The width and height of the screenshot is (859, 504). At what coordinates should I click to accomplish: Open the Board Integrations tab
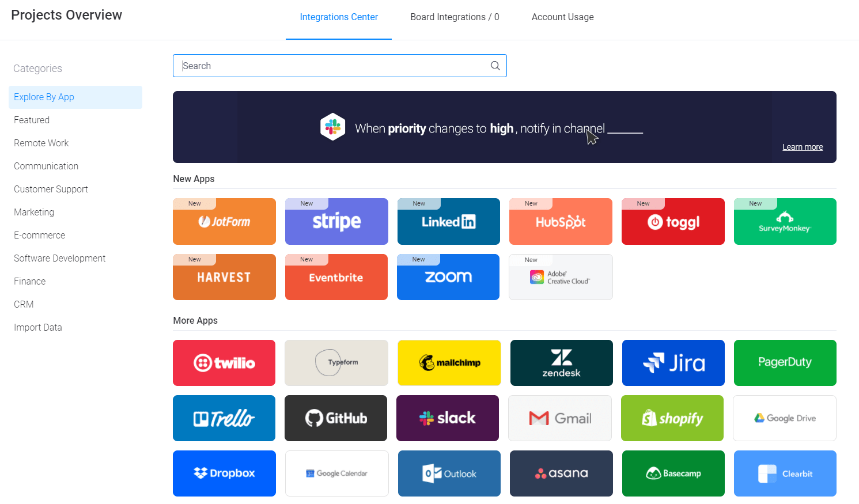[x=455, y=17]
